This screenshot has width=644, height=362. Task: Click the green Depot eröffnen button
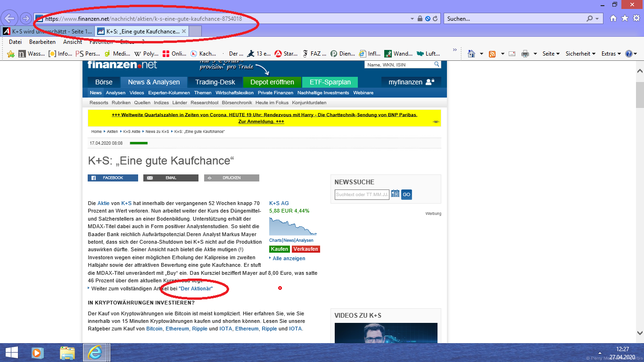click(x=272, y=82)
